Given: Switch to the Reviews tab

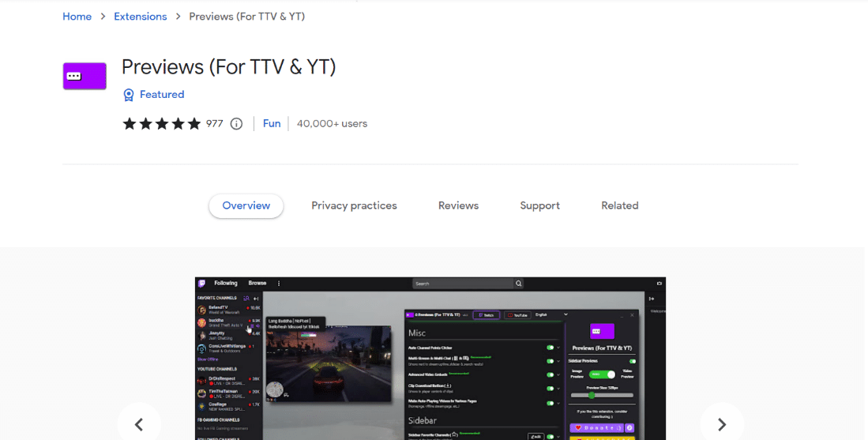Looking at the screenshot, I should click(x=458, y=206).
